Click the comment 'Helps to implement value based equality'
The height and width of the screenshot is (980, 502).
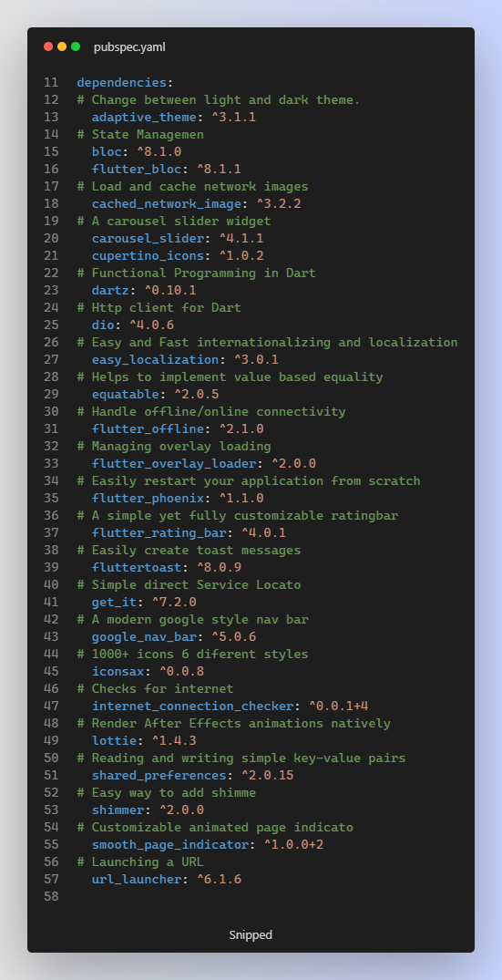(230, 377)
